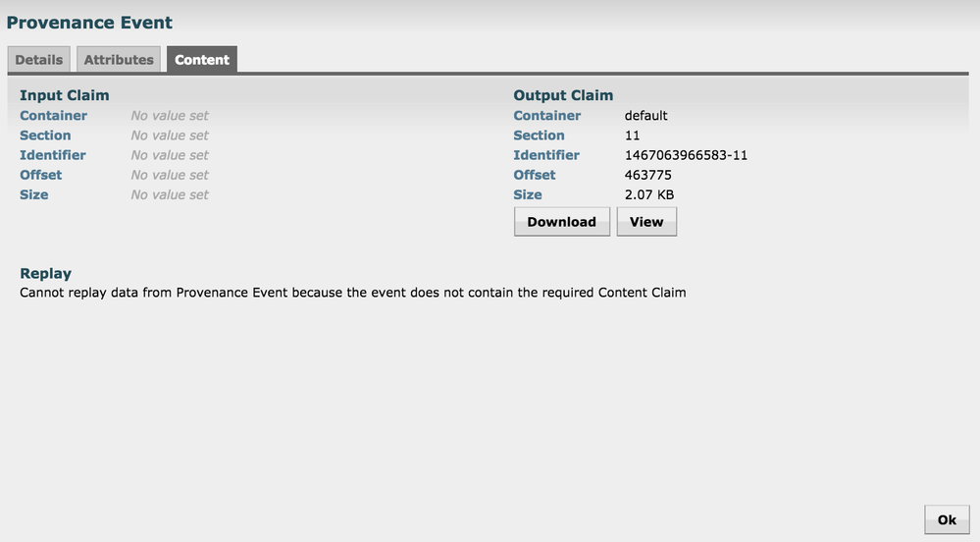Screen dimensions: 980x542
Task: Select the Content tab
Action: pos(202,60)
